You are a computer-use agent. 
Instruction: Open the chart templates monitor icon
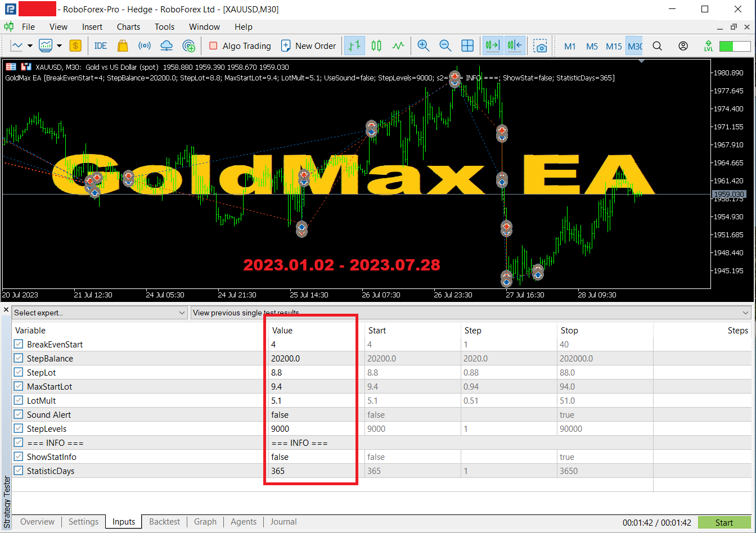[46, 46]
